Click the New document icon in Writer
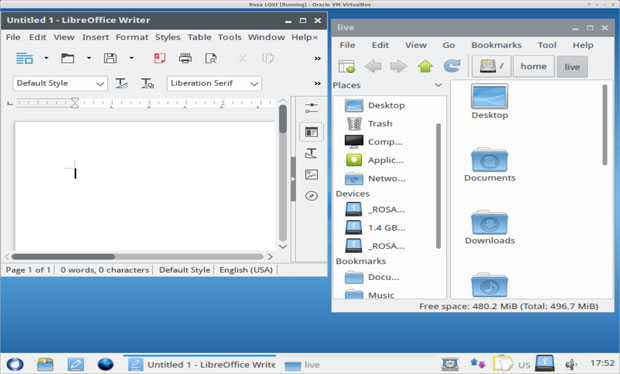The height and width of the screenshot is (374, 620). [24, 59]
